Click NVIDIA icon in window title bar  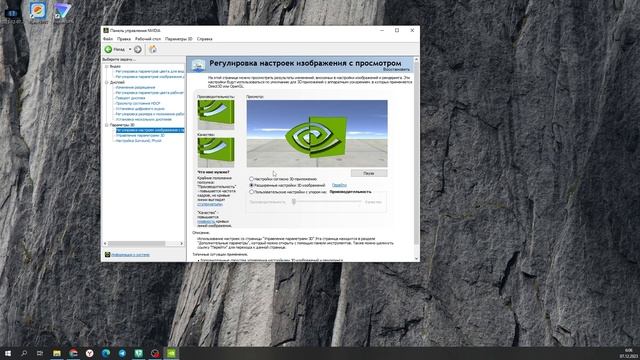[x=106, y=31]
